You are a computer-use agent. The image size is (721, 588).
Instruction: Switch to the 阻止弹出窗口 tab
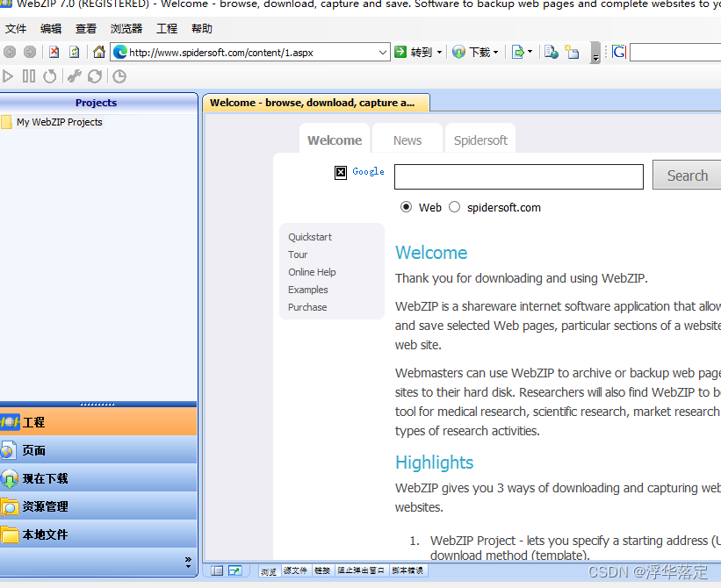pos(361,570)
